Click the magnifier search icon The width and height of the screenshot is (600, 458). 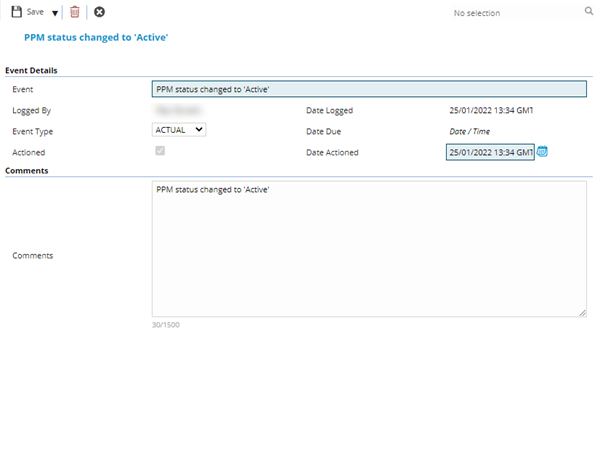589,12
